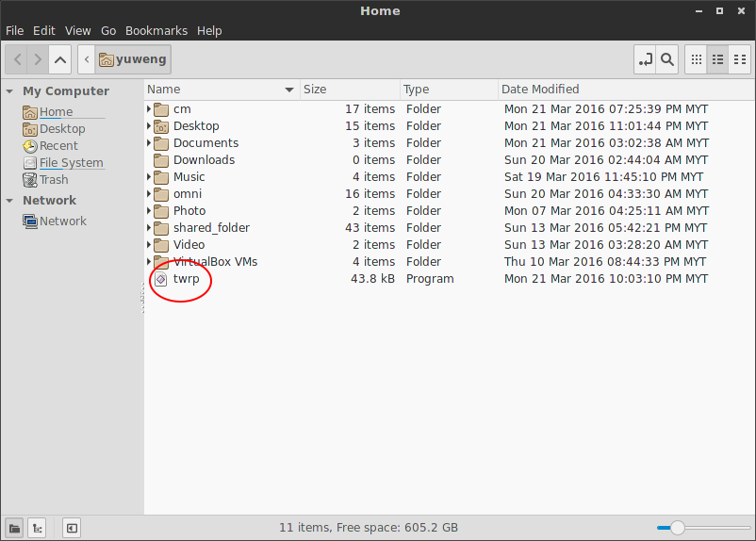
Task: Open the View menu
Action: pyautogui.click(x=77, y=31)
